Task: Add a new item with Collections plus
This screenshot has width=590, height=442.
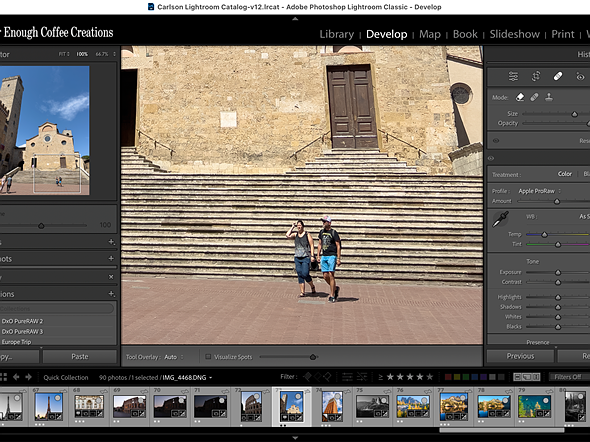Action: 111,293
